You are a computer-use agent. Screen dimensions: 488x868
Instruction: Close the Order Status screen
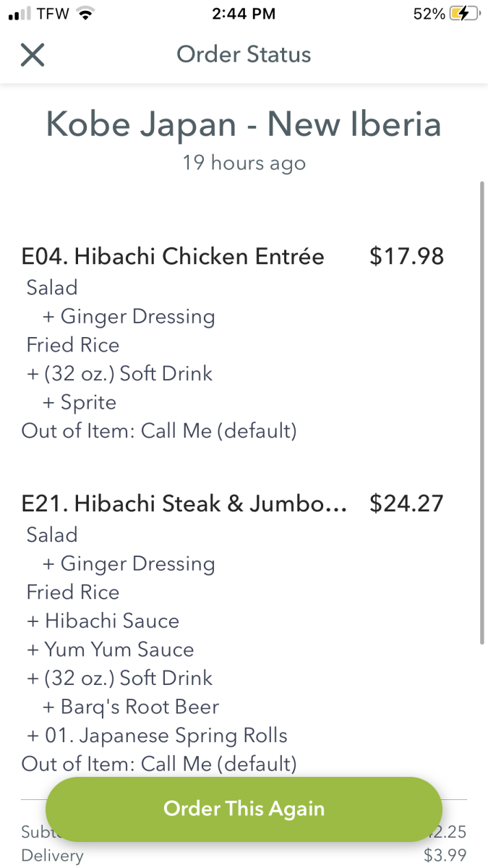(33, 54)
